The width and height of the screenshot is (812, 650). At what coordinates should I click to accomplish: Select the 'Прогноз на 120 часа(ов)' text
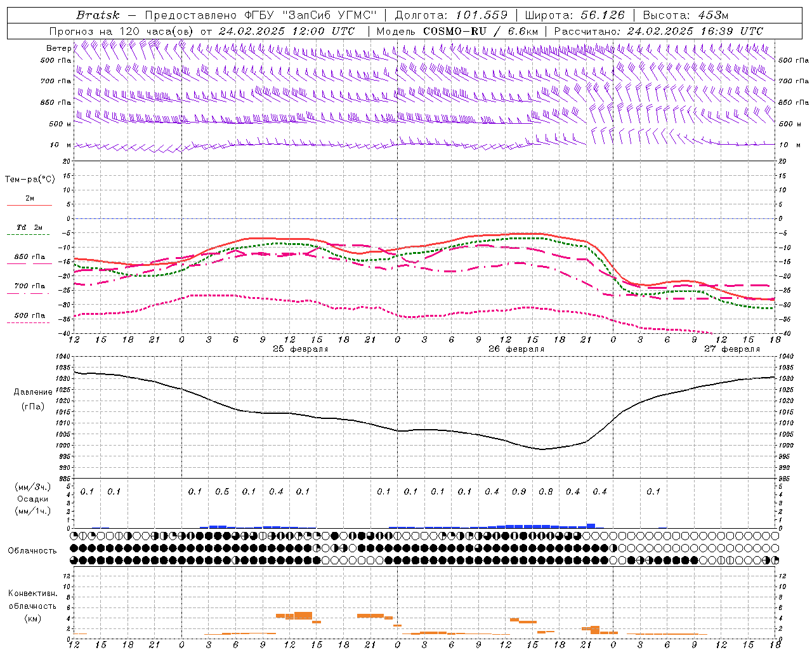pyautogui.click(x=122, y=31)
